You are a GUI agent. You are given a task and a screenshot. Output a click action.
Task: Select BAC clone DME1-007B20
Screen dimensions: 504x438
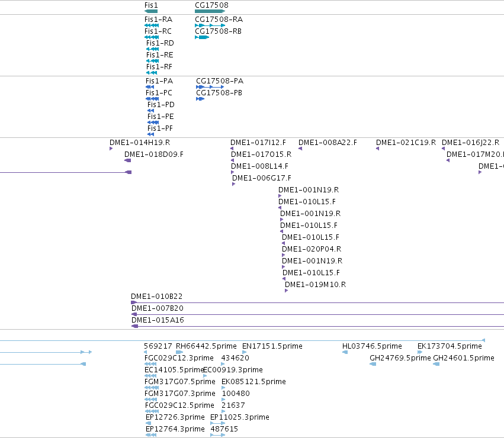[158, 308]
